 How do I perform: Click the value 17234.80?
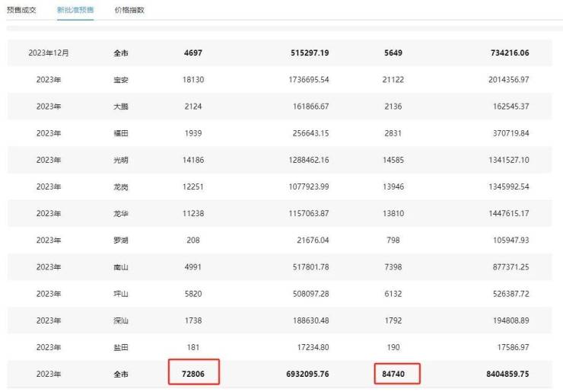(x=313, y=347)
